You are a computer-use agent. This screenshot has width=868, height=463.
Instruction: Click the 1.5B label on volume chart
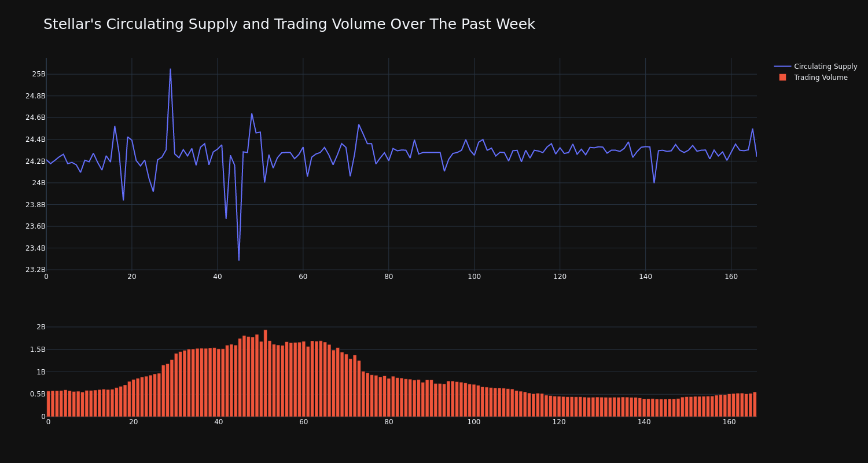point(38,350)
